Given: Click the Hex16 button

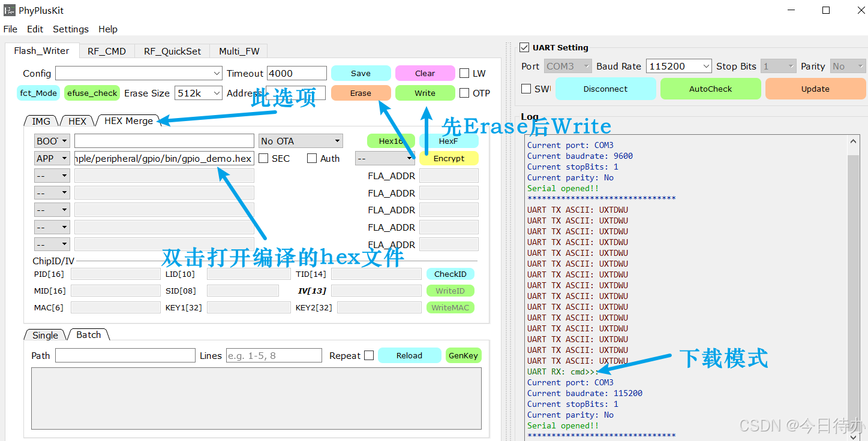Looking at the screenshot, I should (391, 140).
